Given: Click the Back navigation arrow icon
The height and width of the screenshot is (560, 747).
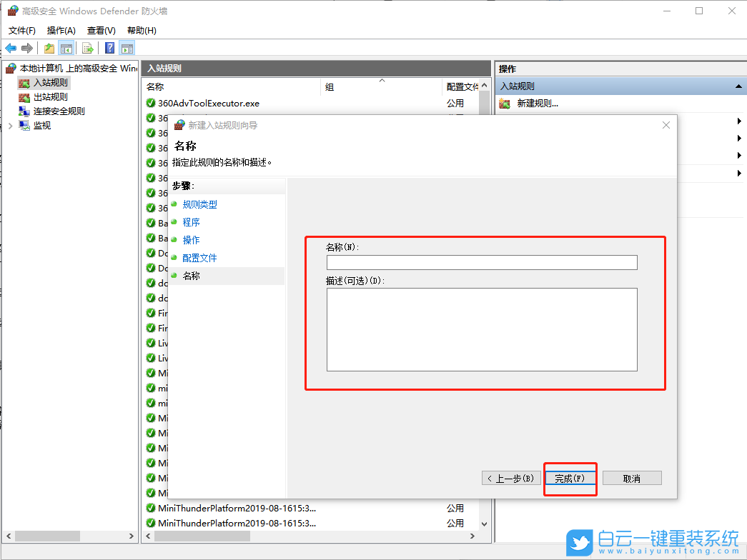Looking at the screenshot, I should coord(11,48).
